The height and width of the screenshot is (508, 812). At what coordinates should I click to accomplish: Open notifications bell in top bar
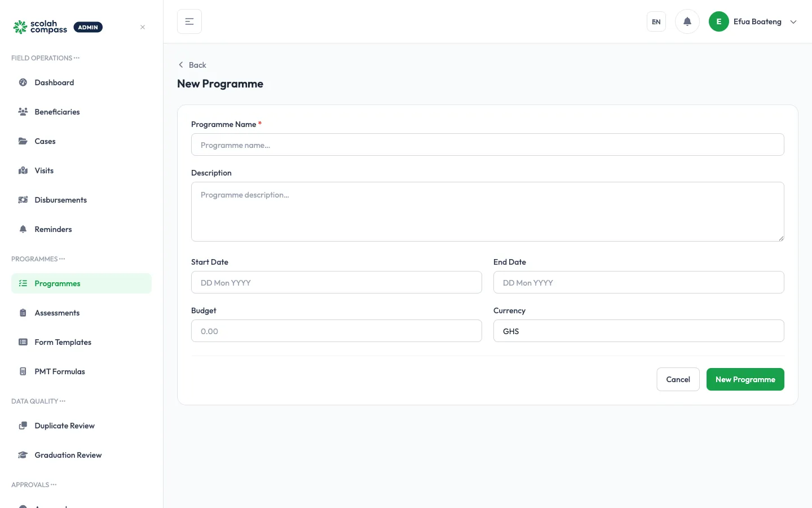[687, 21]
